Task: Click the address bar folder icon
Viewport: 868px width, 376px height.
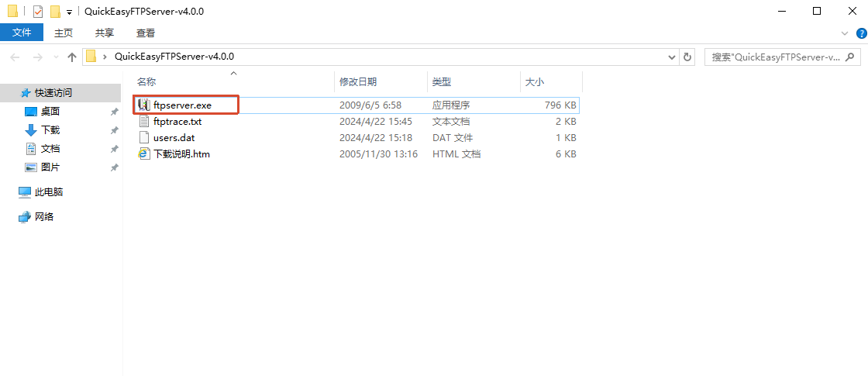Action: coord(91,56)
